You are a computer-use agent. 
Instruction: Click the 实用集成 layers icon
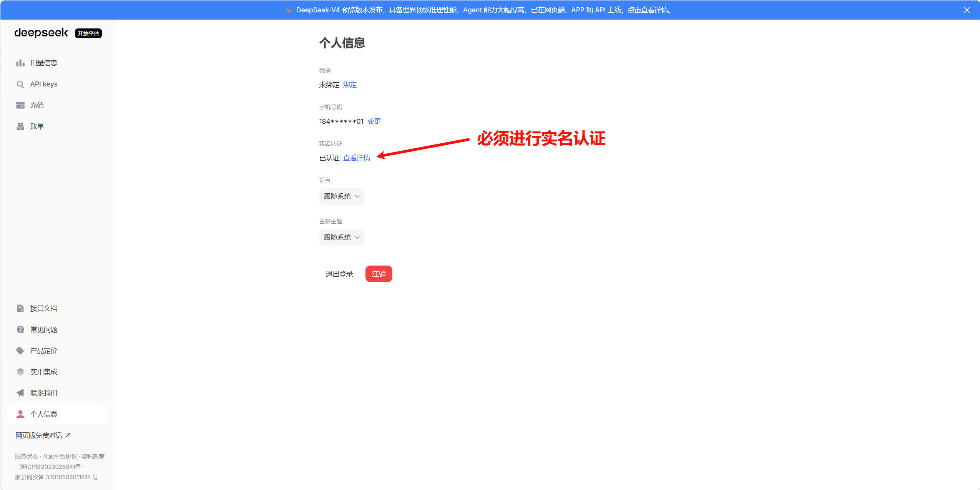click(20, 372)
